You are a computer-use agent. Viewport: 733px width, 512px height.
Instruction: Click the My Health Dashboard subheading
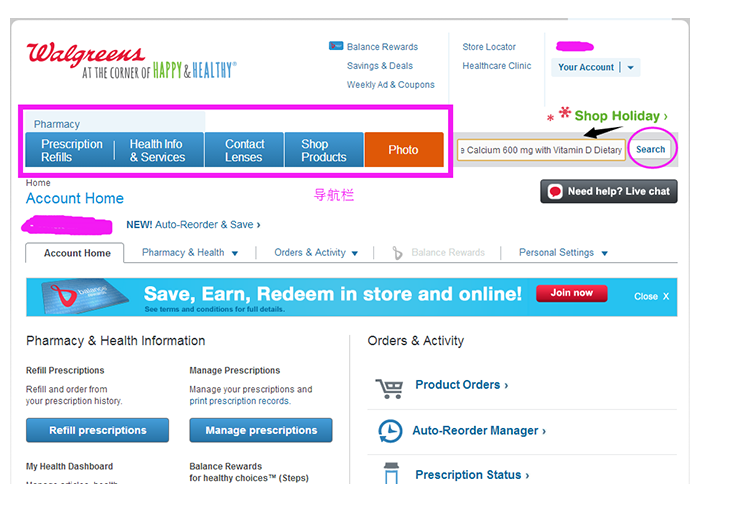click(69, 466)
